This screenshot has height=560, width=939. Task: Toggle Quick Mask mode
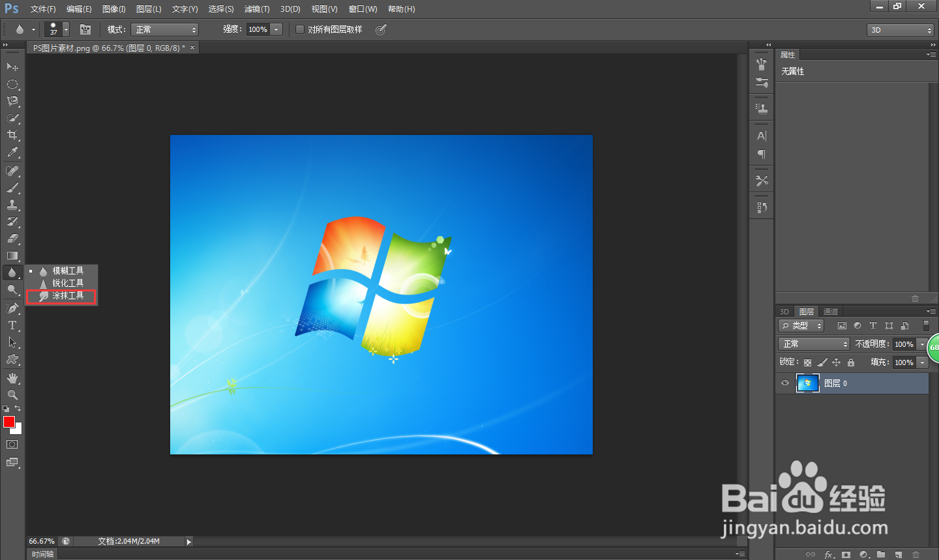(x=12, y=445)
